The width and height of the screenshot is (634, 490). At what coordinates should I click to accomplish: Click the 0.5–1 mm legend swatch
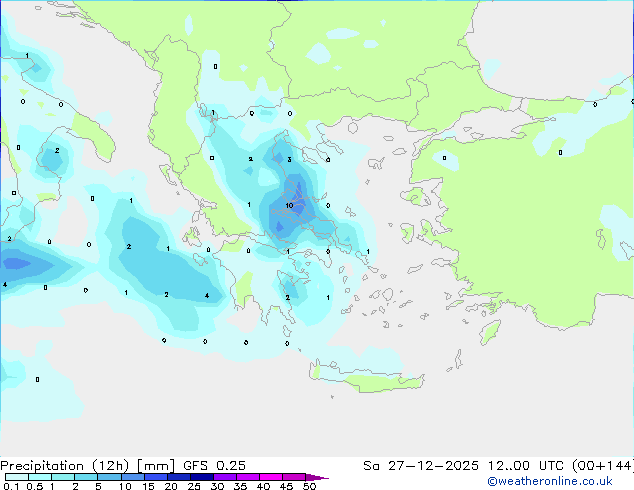click(40, 477)
